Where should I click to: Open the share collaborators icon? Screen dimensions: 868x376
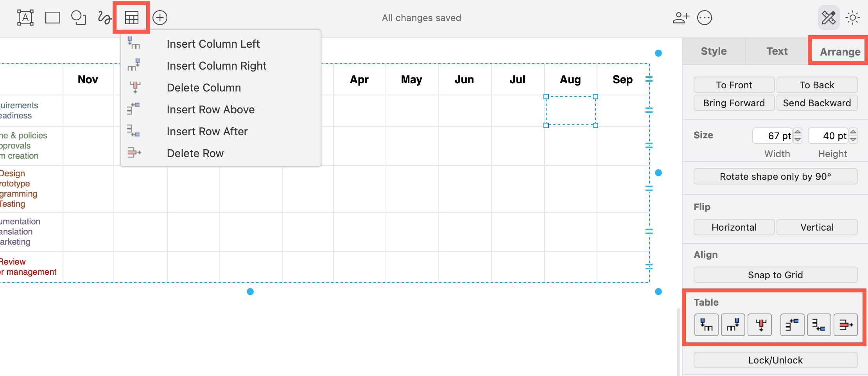(x=681, y=17)
